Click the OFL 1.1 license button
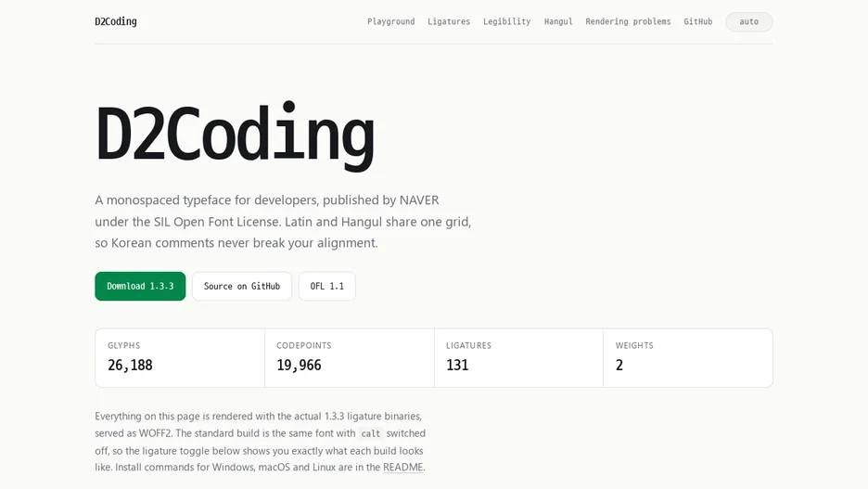868x489 pixels. [x=326, y=287]
